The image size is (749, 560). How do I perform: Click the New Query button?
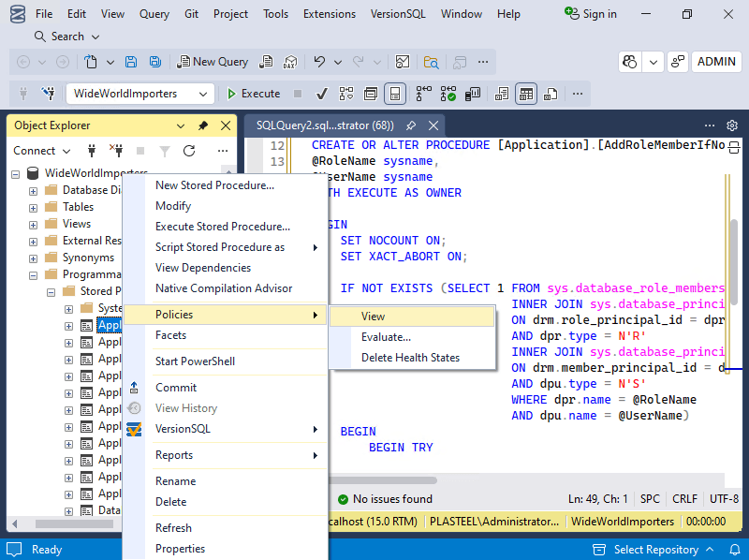[x=213, y=62]
